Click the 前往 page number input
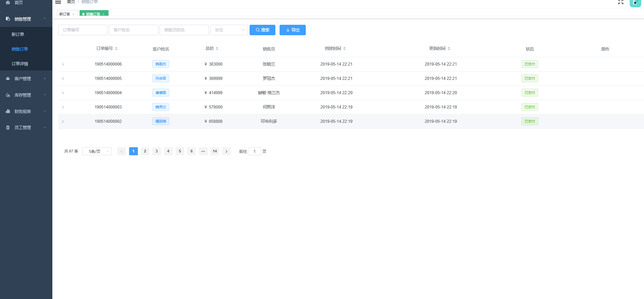The width and height of the screenshot is (644, 299). (254, 151)
